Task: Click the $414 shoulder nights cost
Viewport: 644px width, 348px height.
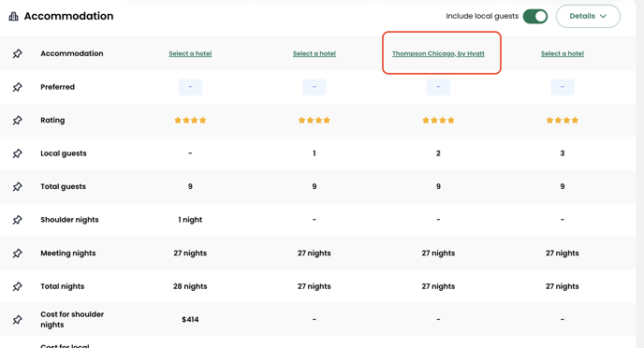Action: point(190,320)
